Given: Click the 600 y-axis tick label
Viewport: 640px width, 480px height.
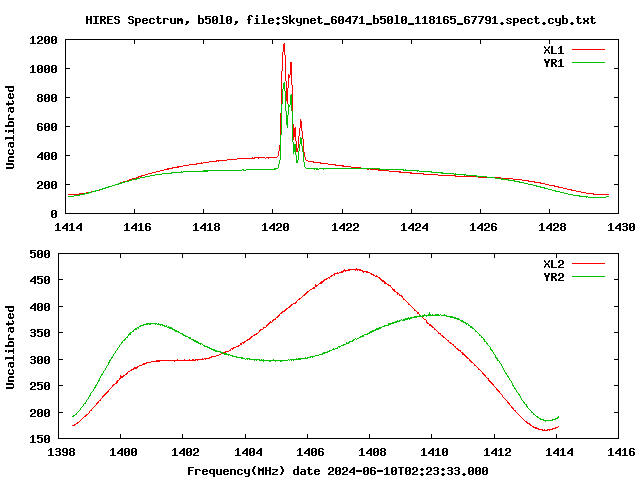Looking at the screenshot, I should 47,127.
